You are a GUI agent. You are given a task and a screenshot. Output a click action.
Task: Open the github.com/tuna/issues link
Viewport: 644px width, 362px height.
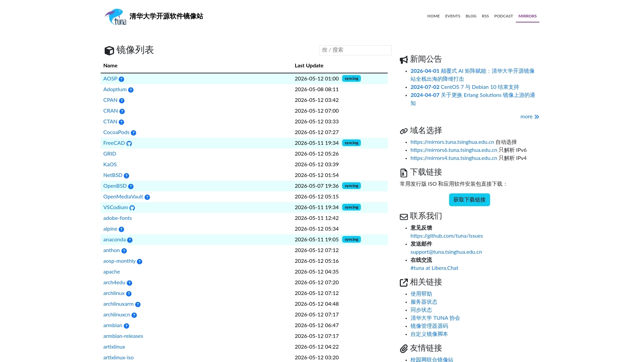(x=446, y=236)
